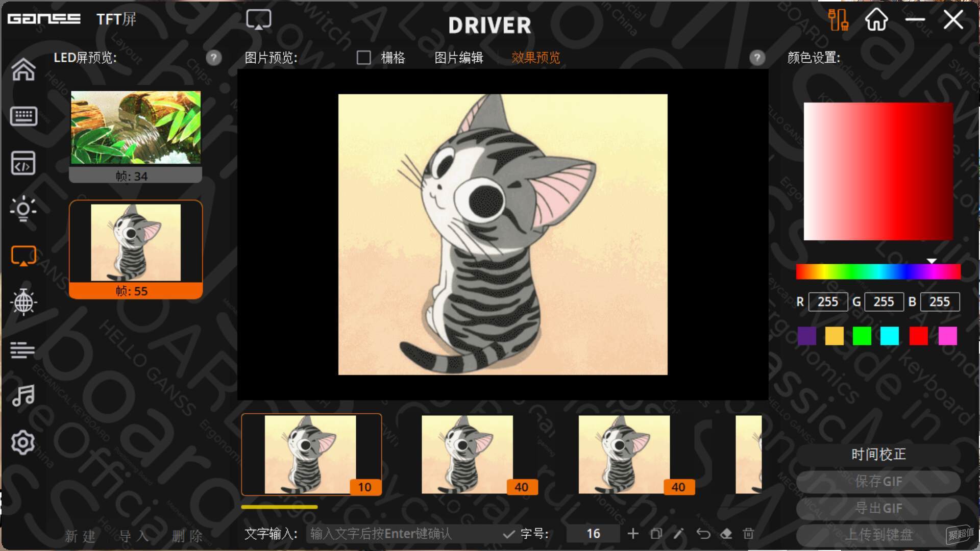Select the pencil draw tool

[679, 534]
